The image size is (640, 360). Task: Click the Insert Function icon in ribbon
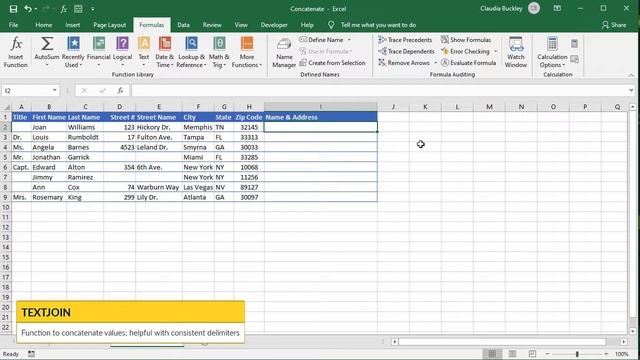coord(16,52)
